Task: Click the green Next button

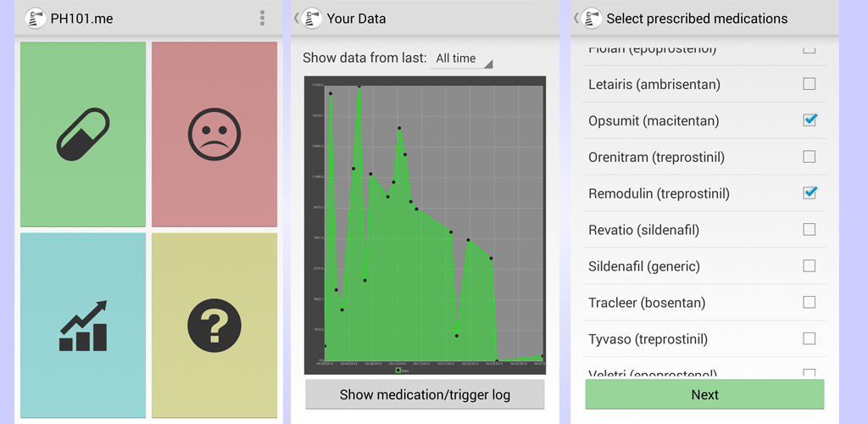Action: pyautogui.click(x=704, y=394)
